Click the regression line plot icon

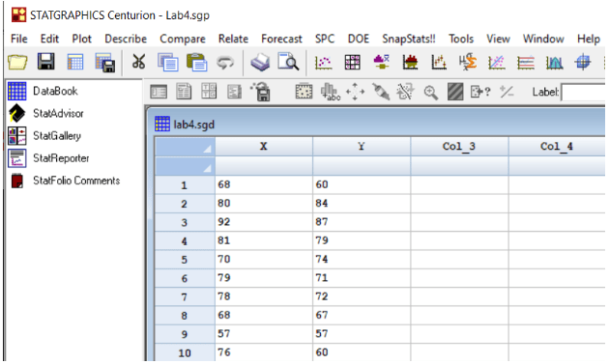point(496,62)
